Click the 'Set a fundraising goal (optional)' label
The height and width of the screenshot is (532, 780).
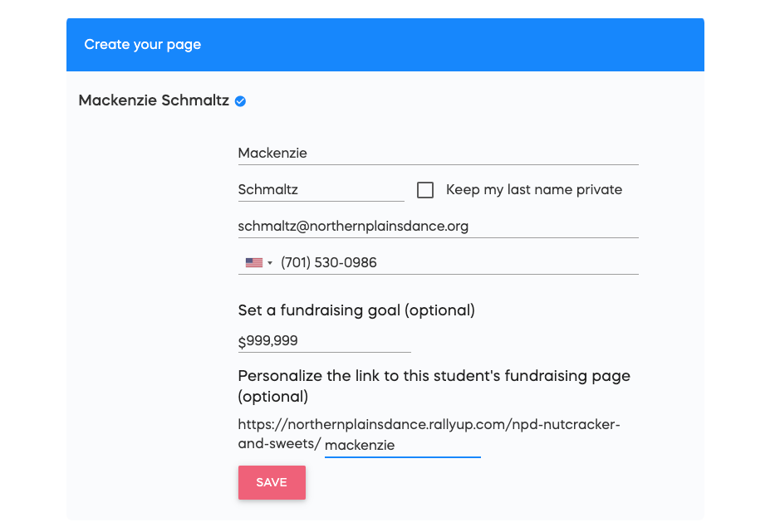[356, 310]
